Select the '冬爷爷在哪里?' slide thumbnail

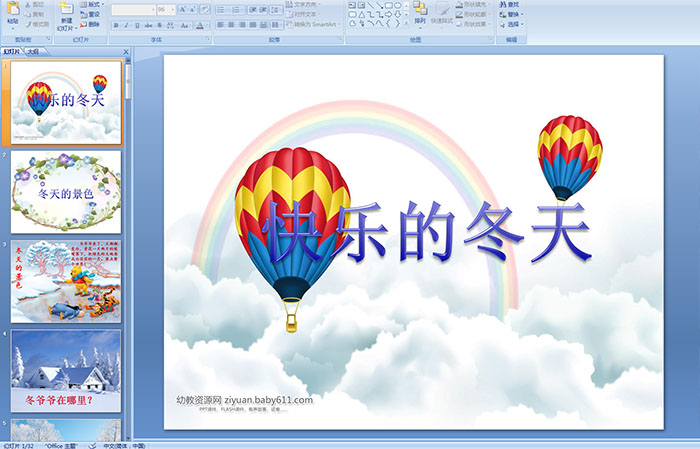click(66, 371)
